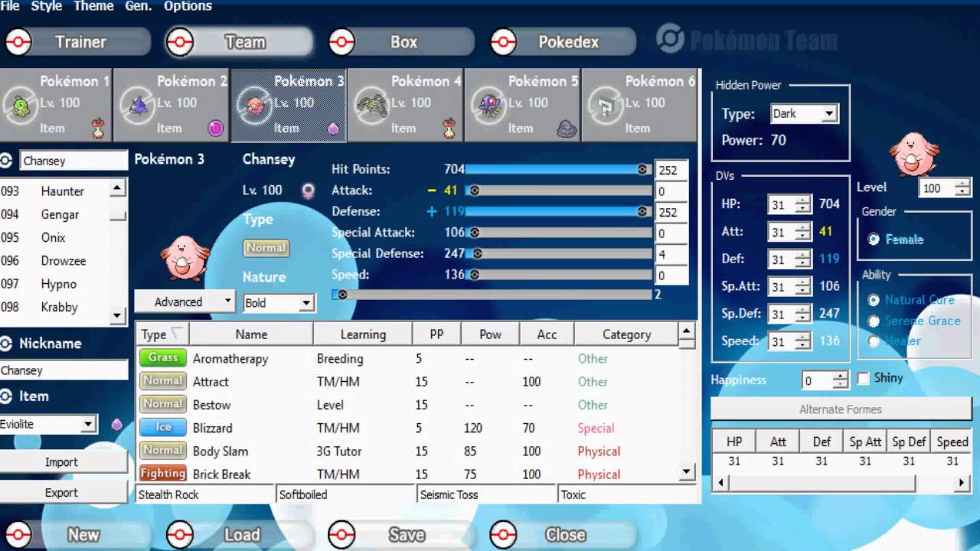
Task: Sort the move list by Name column
Action: [251, 334]
